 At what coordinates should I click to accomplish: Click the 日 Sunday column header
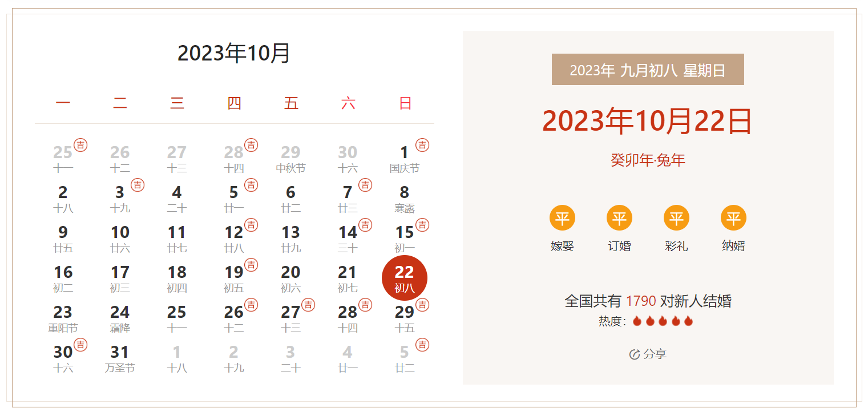(405, 103)
